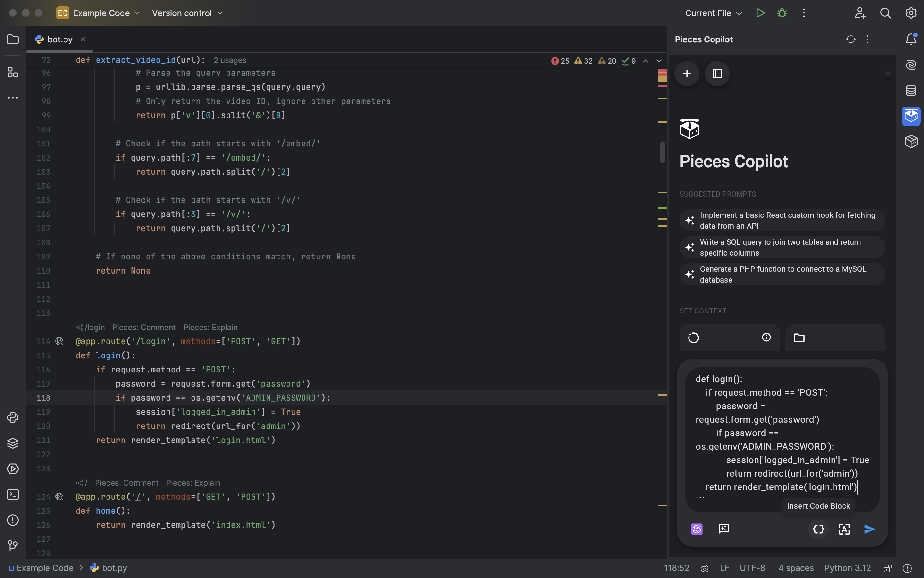Screen dimensions: 924x578
Task: Select PHP MySQL function suggested prompt
Action: tap(782, 274)
